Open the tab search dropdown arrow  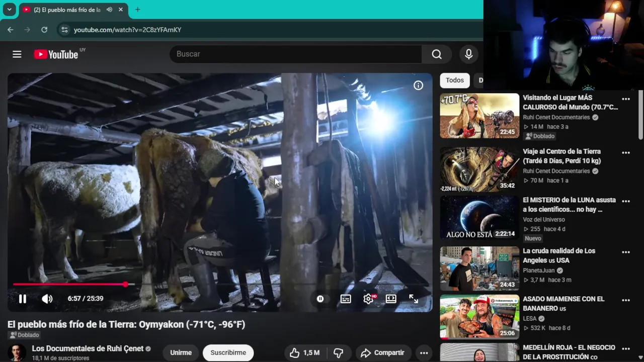pos(9,10)
